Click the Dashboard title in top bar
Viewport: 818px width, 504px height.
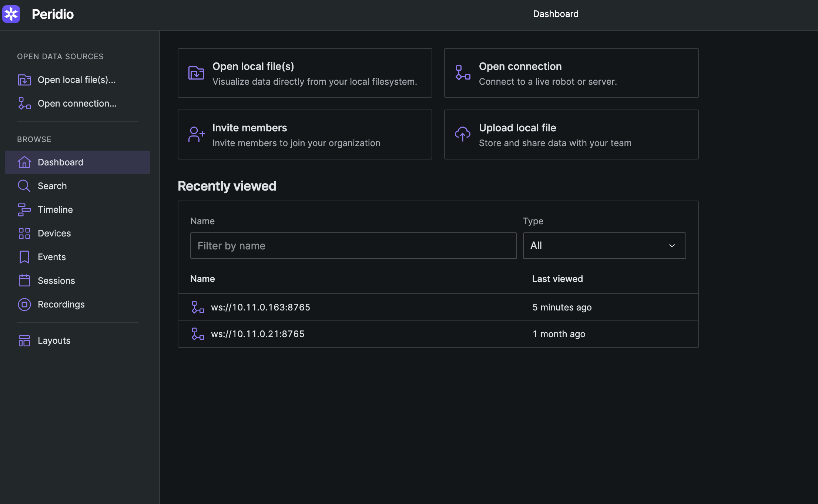(556, 14)
